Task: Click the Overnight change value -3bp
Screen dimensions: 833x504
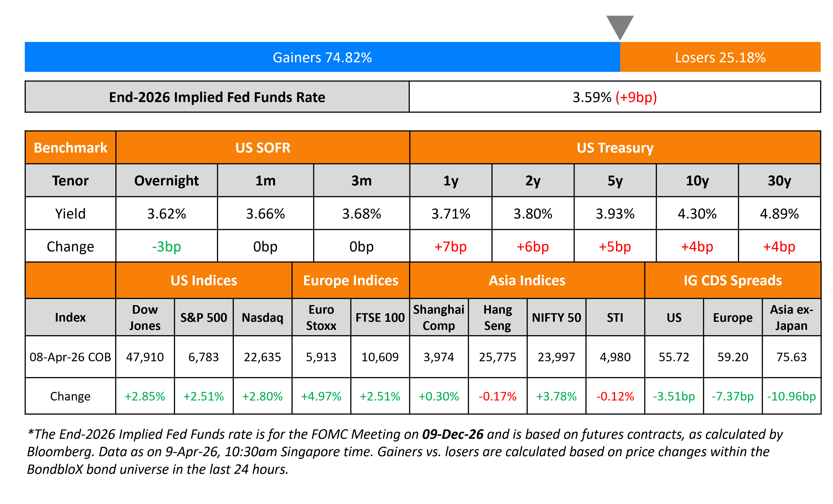Action: [x=166, y=246]
